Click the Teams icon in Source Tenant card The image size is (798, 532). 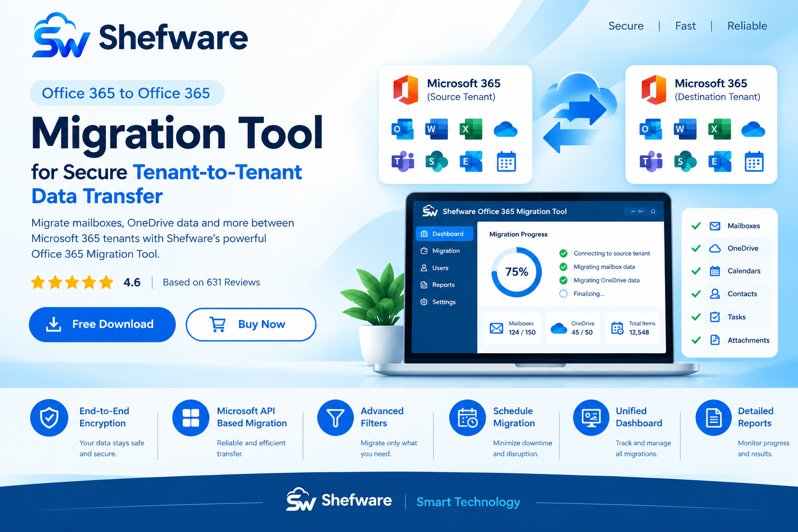(403, 162)
